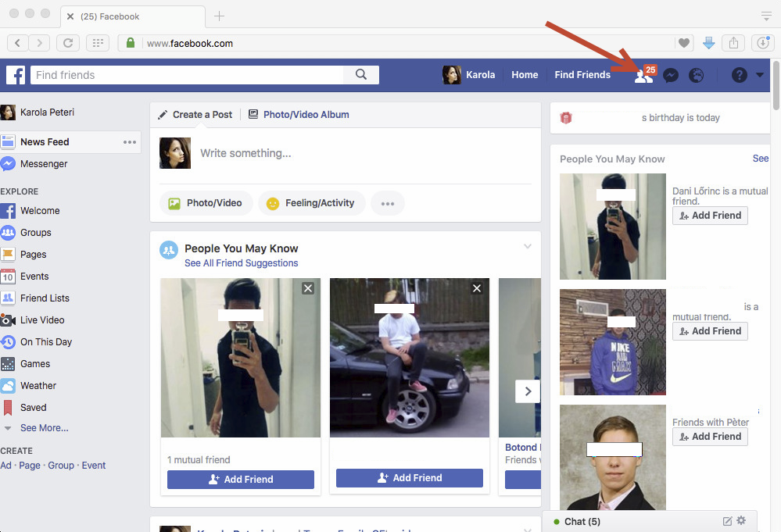Open News Feed options three dots

(130, 142)
